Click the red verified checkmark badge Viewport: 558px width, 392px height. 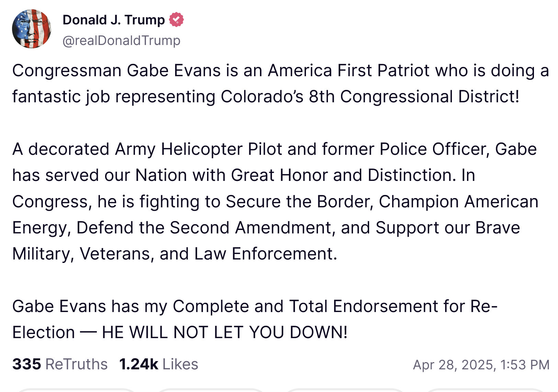[176, 20]
